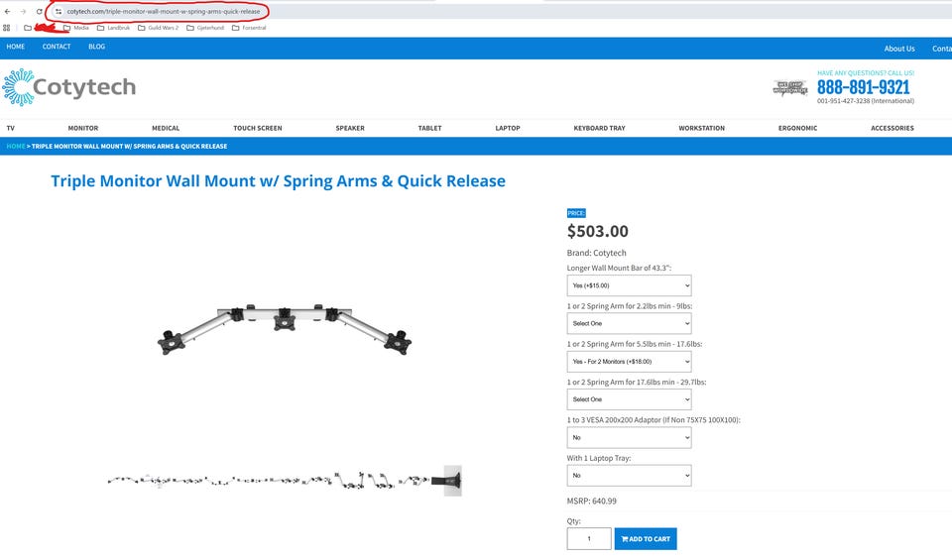Click the browser forward arrow
952x560 pixels.
pyautogui.click(x=23, y=12)
